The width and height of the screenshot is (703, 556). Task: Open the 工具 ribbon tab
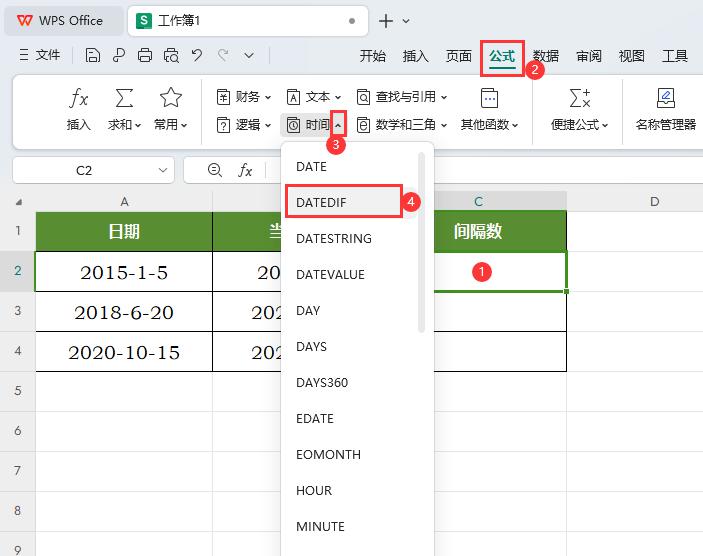[x=675, y=56]
